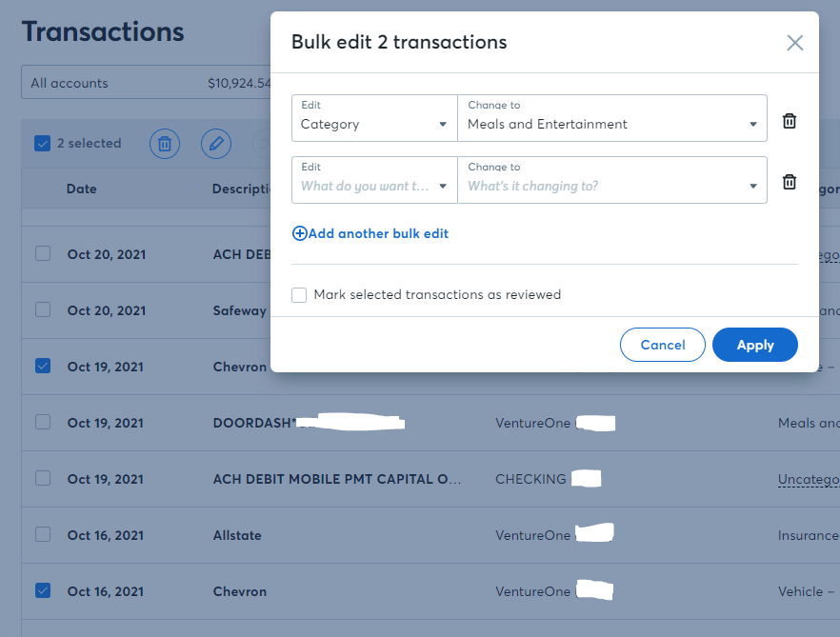Click the Apply button
The image size is (840, 637).
(755, 345)
